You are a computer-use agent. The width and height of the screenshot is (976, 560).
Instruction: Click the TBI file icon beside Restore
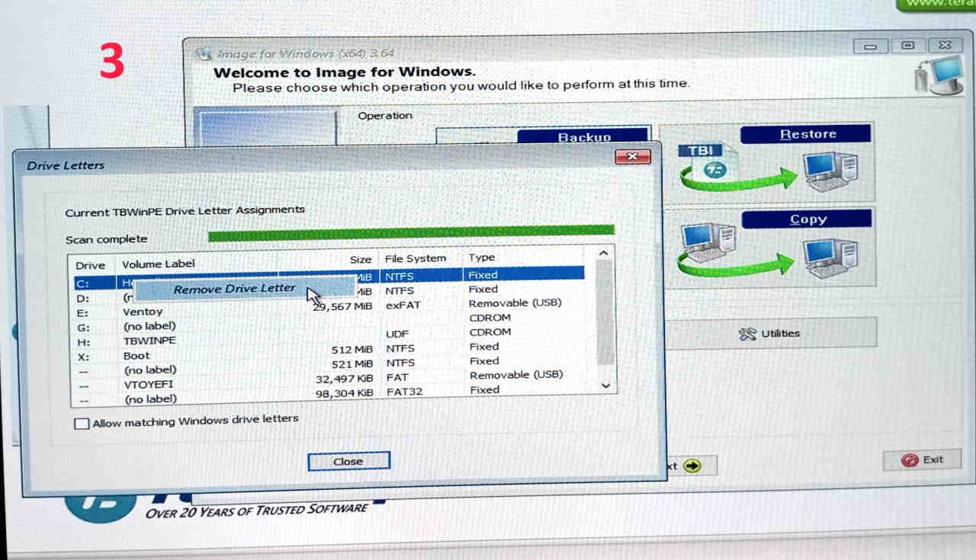708,161
